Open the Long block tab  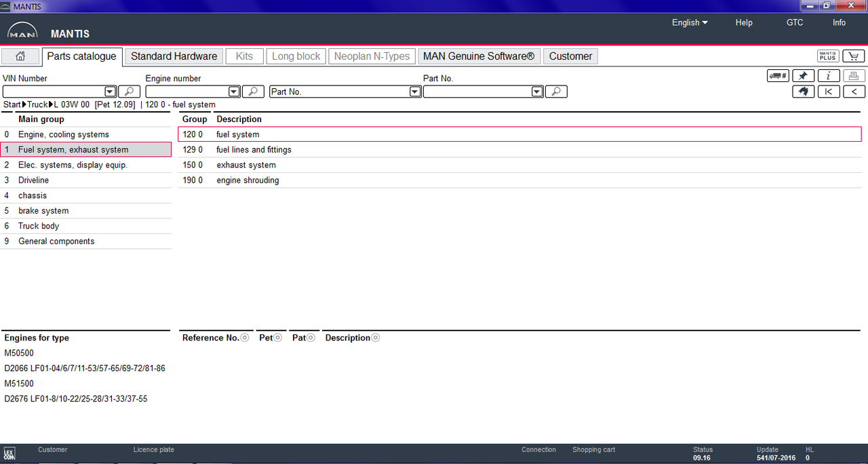pos(296,56)
